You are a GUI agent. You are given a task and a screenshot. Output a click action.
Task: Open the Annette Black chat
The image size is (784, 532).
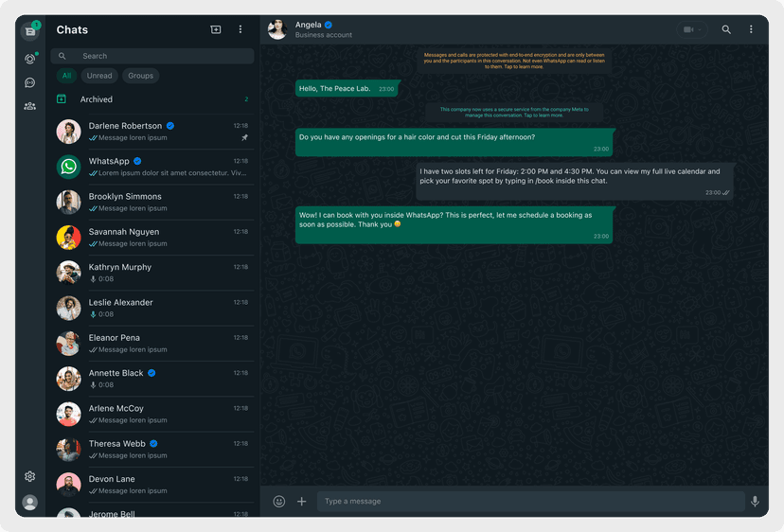click(152, 379)
